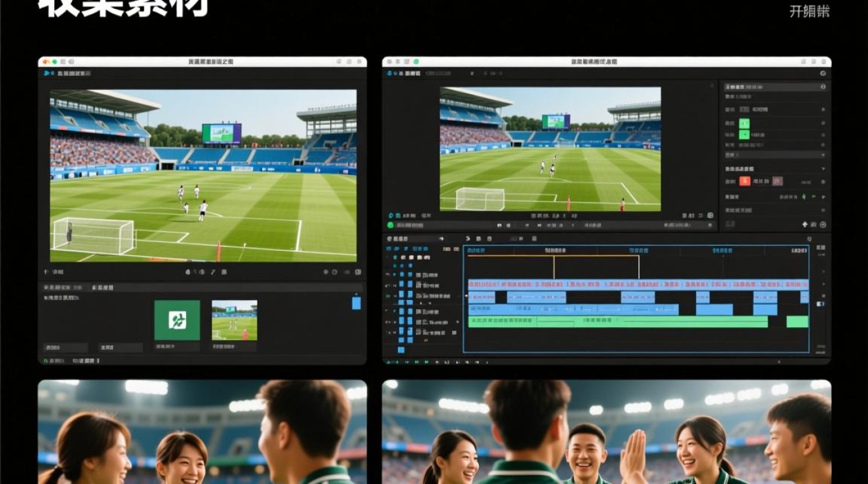
Task: Select the stadium clip thumbnail in media bin
Action: click(x=234, y=320)
